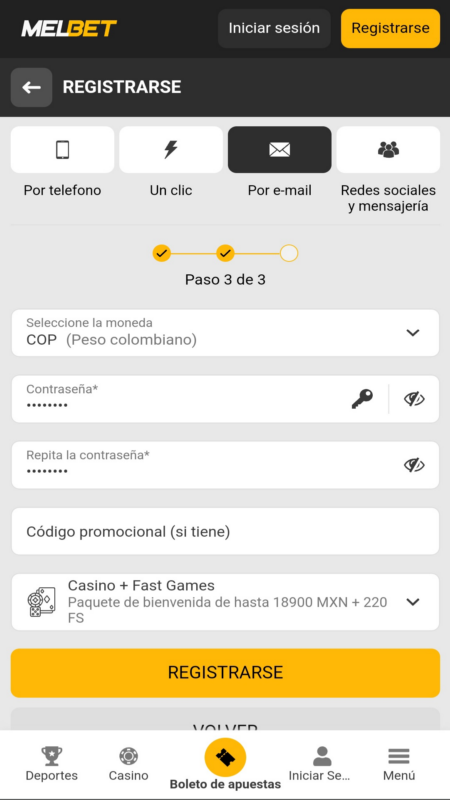This screenshot has width=450, height=800.
Task: Click the large yellow REGISTRARSE button
Action: pos(225,672)
